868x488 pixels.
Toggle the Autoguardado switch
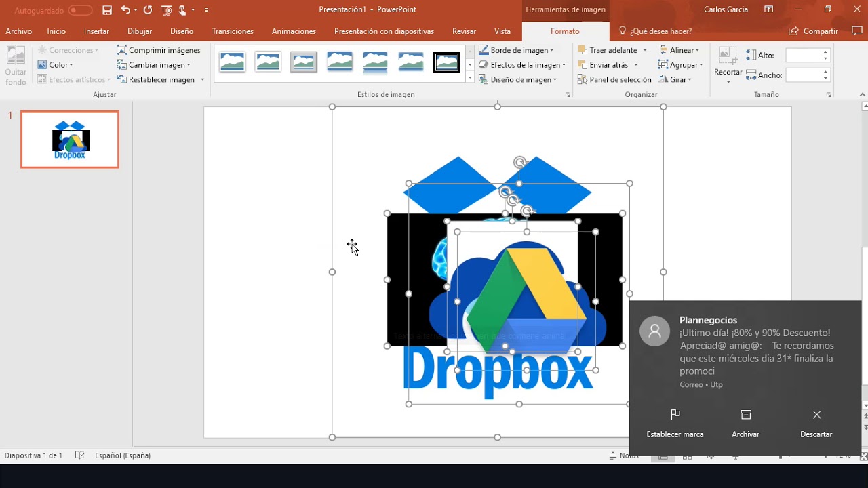[x=80, y=10]
